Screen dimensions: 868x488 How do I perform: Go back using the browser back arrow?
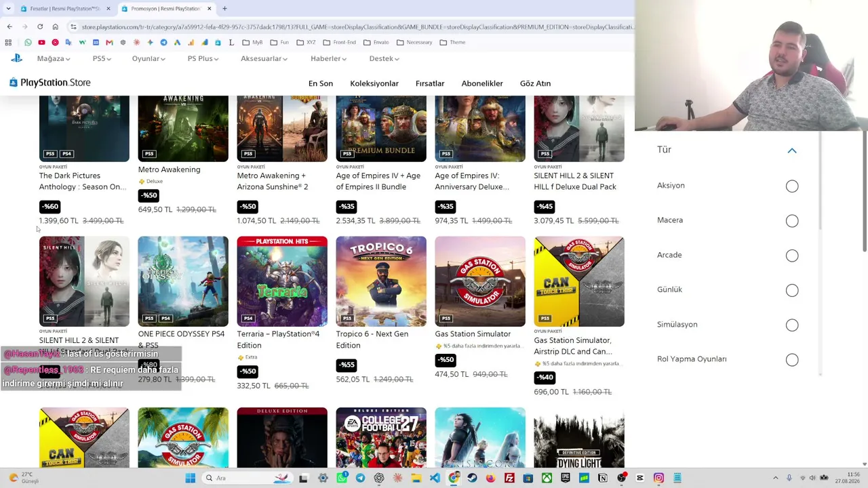pyautogui.click(x=9, y=26)
